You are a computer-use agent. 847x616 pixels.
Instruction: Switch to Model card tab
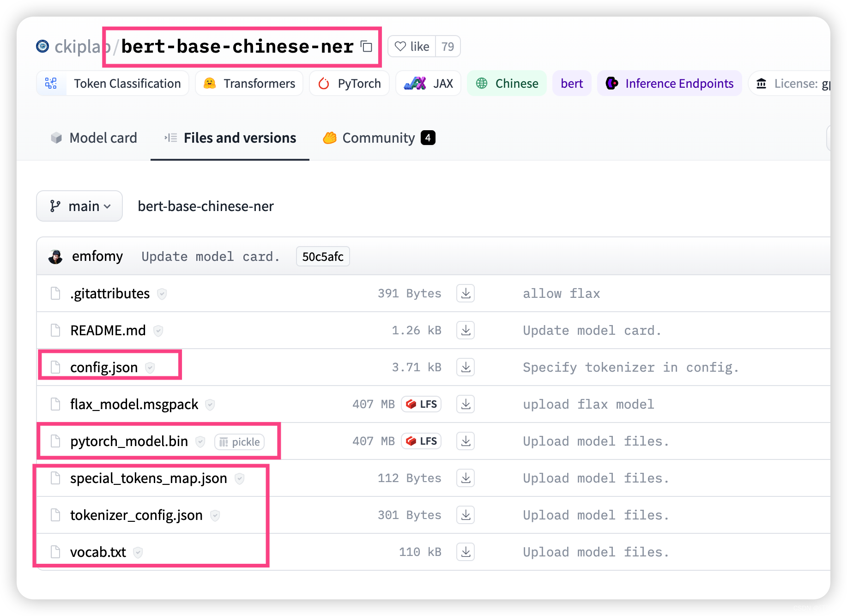(94, 138)
